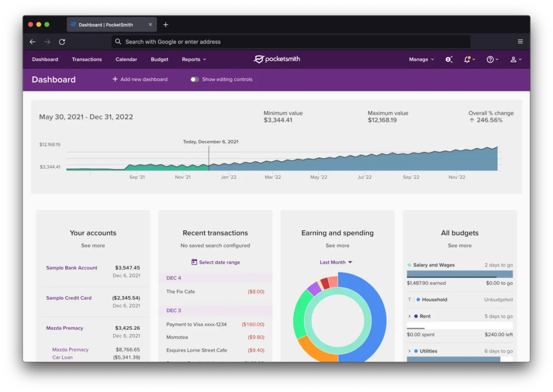The height and width of the screenshot is (392, 553).
Task: Click the Salary and Wages progress bar
Action: click(x=459, y=274)
